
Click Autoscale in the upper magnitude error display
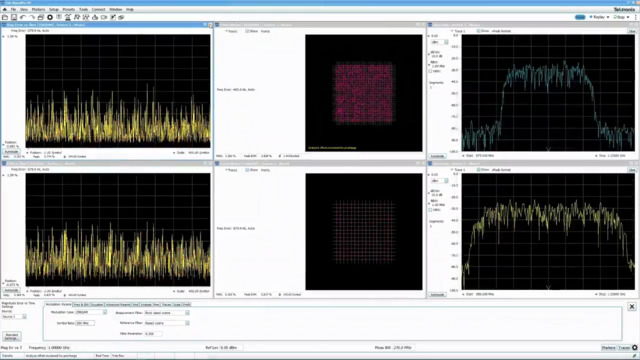pos(11,151)
